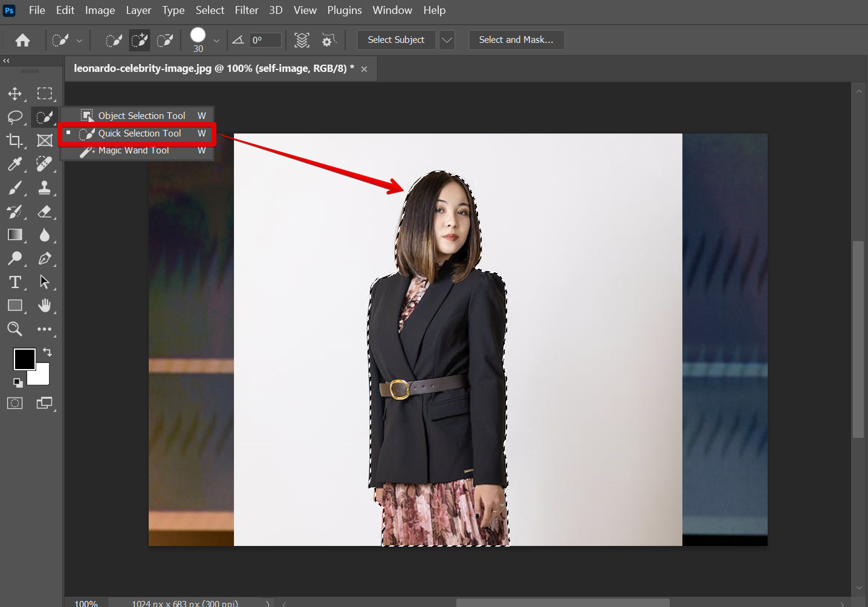Expand the Select Subject dropdown arrow

point(447,40)
